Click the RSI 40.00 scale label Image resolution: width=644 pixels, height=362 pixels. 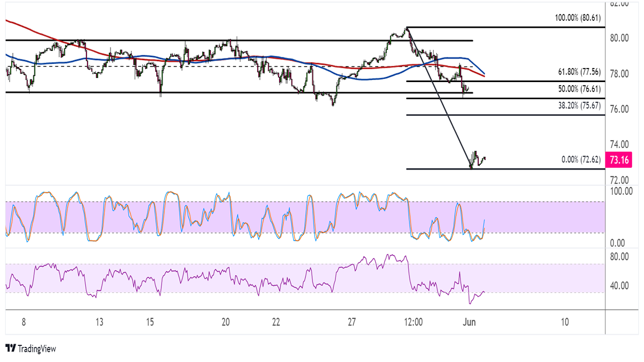click(619, 286)
